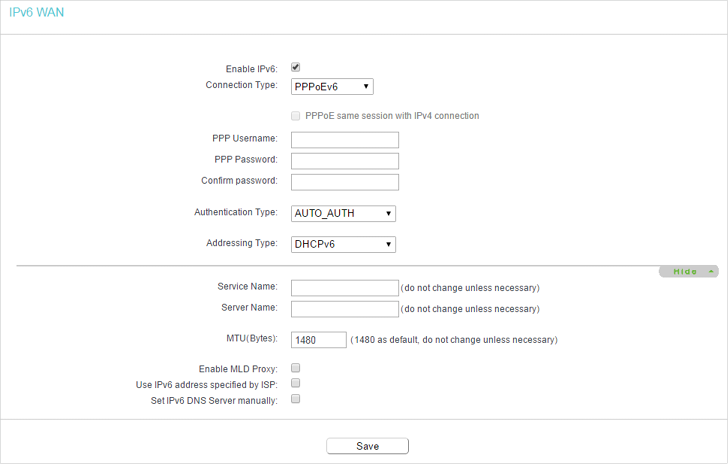Select the Confirm password input box
Viewport: 728px width, 464px height.
344,182
